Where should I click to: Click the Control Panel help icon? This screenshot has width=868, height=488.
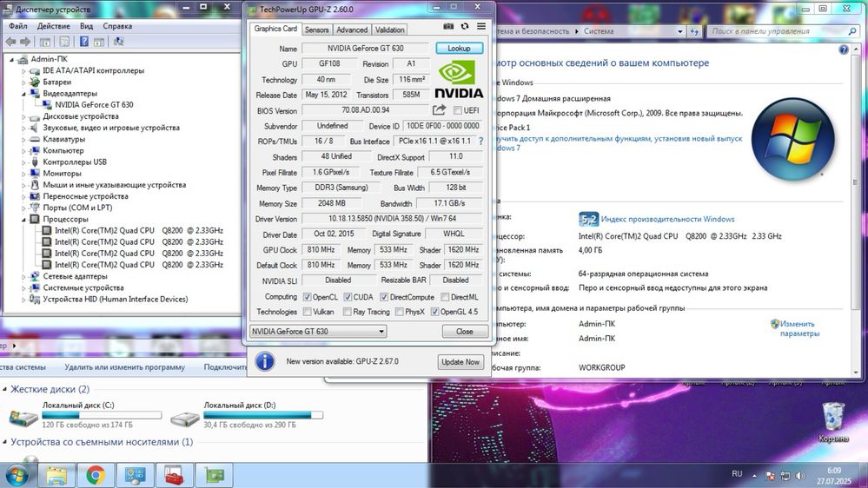point(843,49)
